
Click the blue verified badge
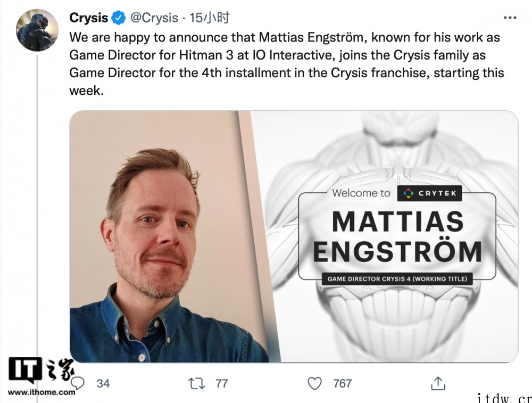tap(119, 18)
